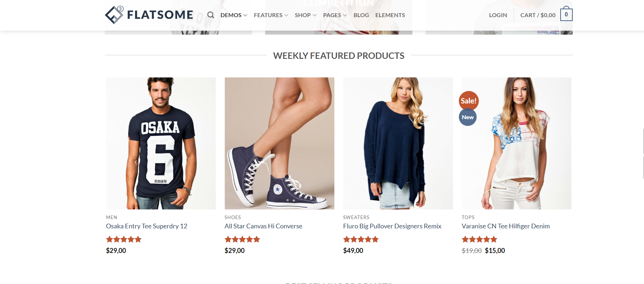Expand the Shop dropdown menu
Image resolution: width=644 pixels, height=284 pixels.
pyautogui.click(x=305, y=15)
